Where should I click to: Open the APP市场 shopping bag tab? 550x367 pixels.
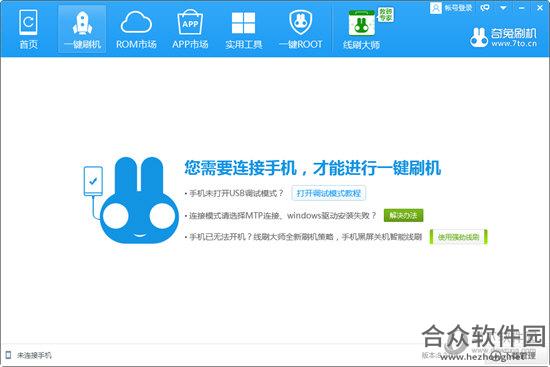click(190, 29)
